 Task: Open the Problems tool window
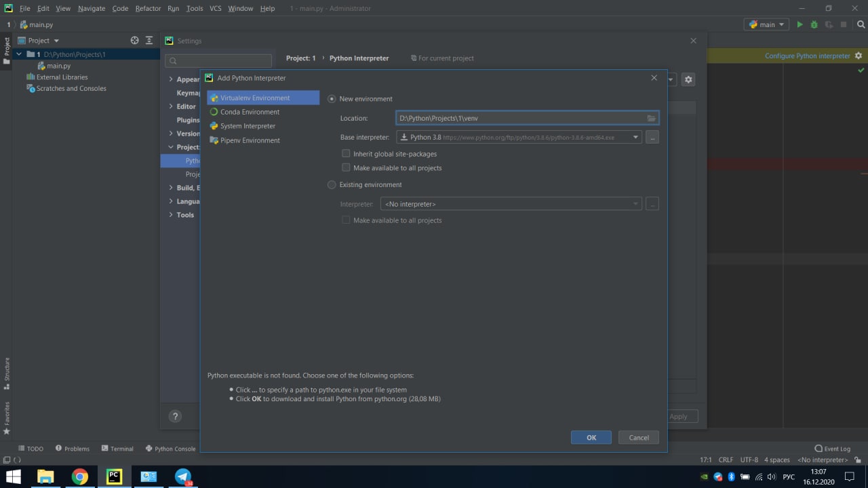[x=72, y=449]
